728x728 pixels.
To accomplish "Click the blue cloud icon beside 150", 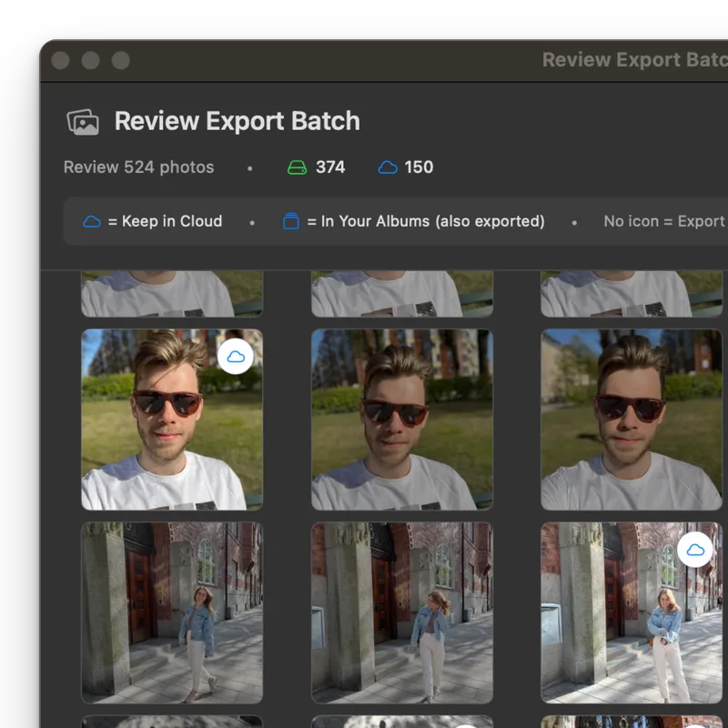I will click(388, 167).
